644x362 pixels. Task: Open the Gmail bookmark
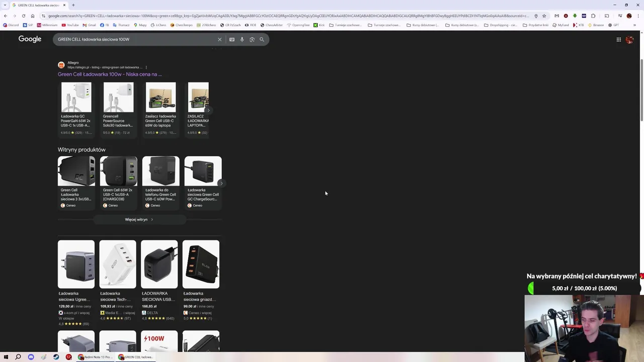[90, 25]
